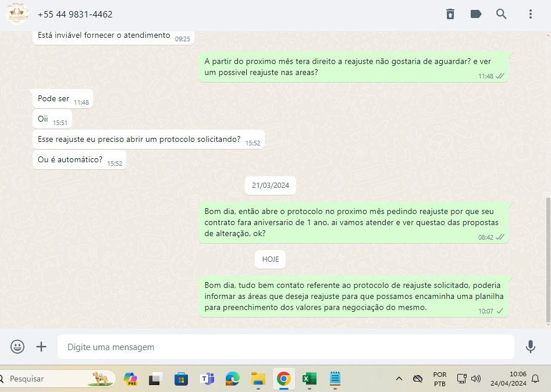The height and width of the screenshot is (392, 551).
Task: Open File Explorer from the taskbar
Action: click(x=258, y=379)
